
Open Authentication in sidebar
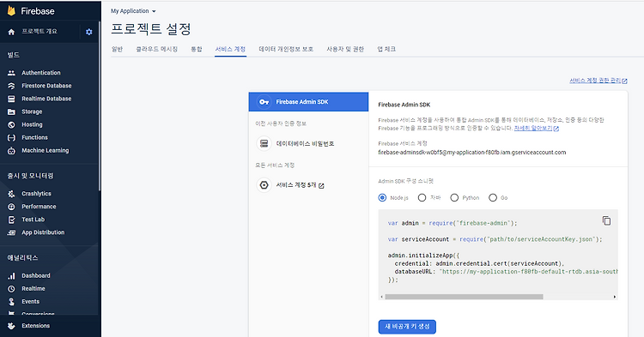click(41, 73)
